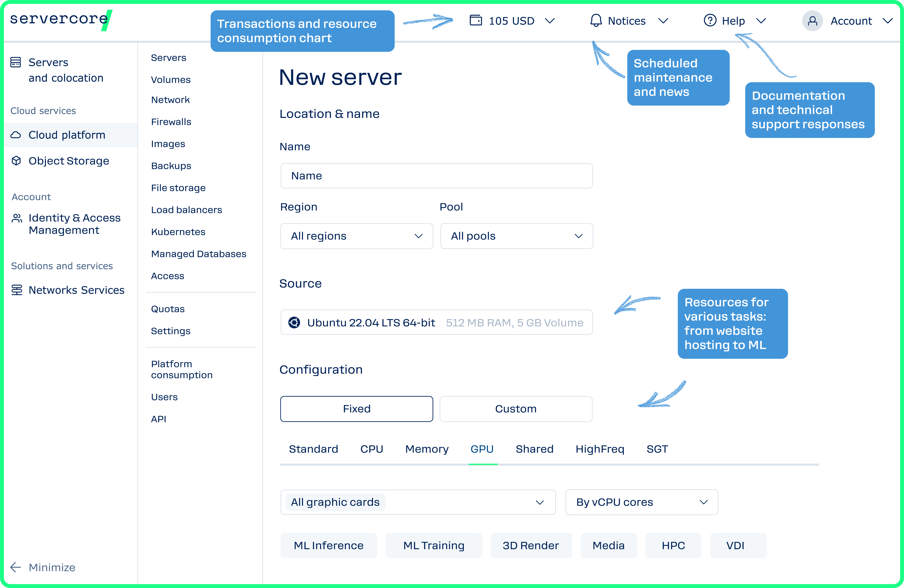Expand the Notices dropdown chevron

click(663, 21)
